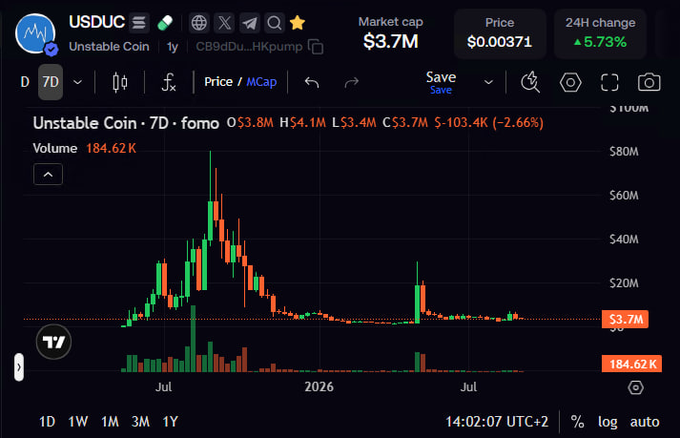
Task: Click the search magnifier icon next to Telegram
Action: coord(274,23)
